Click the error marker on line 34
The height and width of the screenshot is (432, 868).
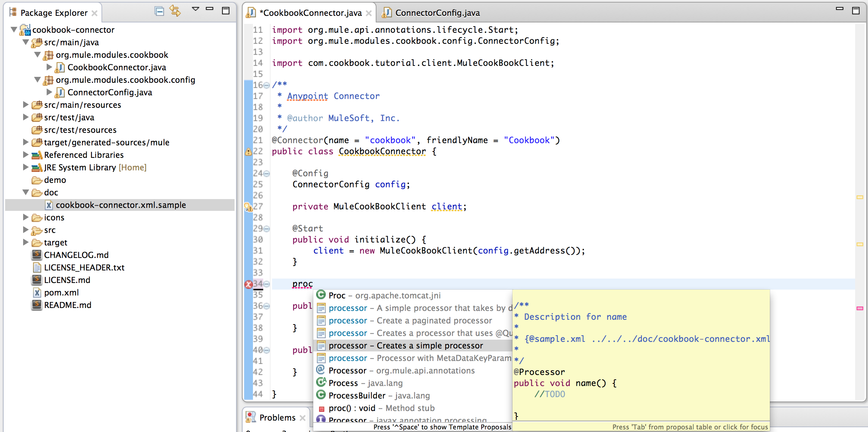point(249,284)
